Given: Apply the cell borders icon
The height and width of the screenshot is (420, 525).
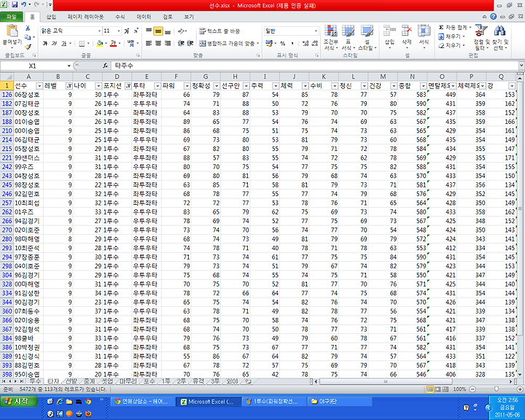Looking at the screenshot, I should [82, 43].
